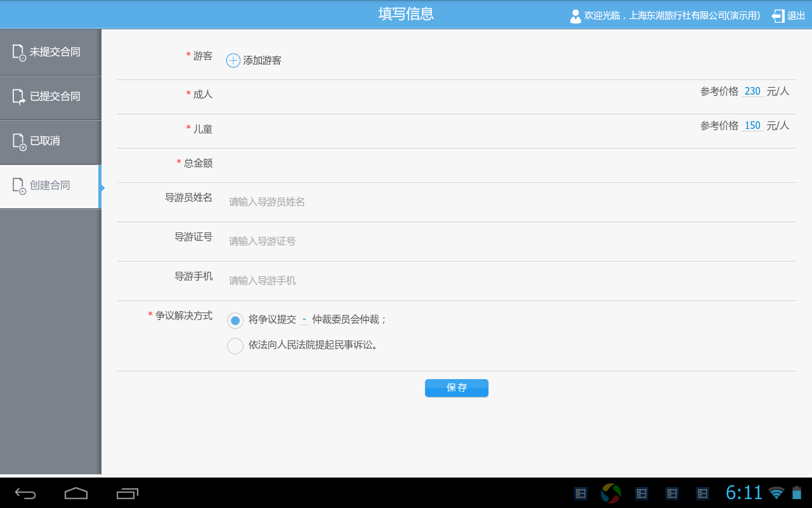Image resolution: width=812 pixels, height=508 pixels.
Task: Click the arbitration committee name blank
Action: click(304, 319)
